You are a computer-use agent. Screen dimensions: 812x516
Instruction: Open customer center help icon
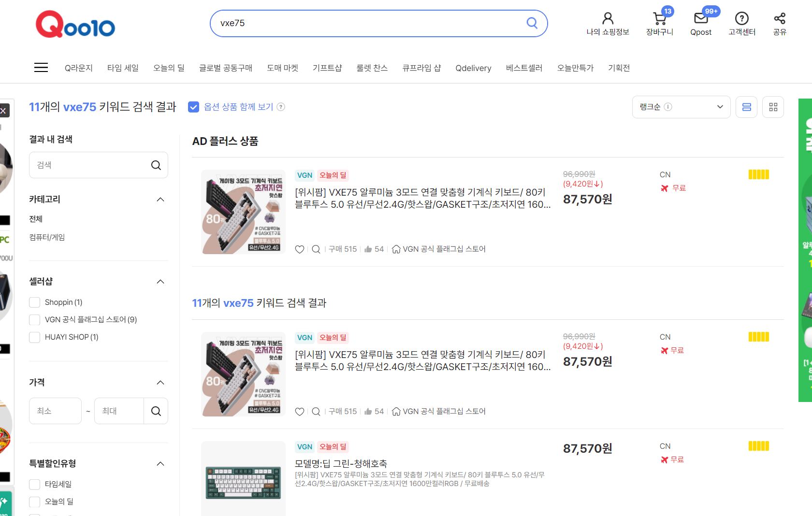click(x=741, y=19)
